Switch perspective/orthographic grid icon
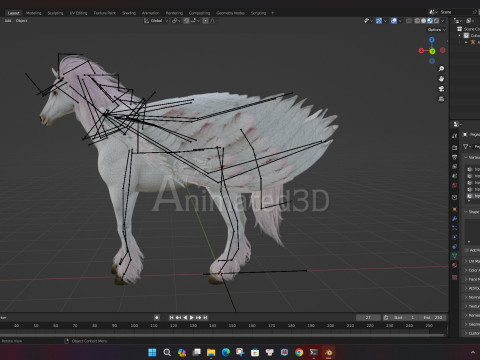Viewport: 480px width, 360px height. tap(441, 99)
